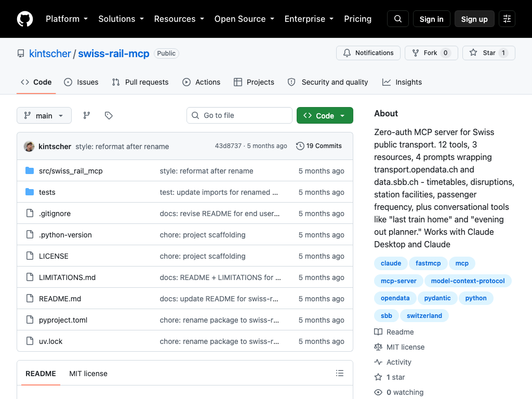Select the LICENSE file icon
Screen dimensions: 532x399
click(x=30, y=256)
